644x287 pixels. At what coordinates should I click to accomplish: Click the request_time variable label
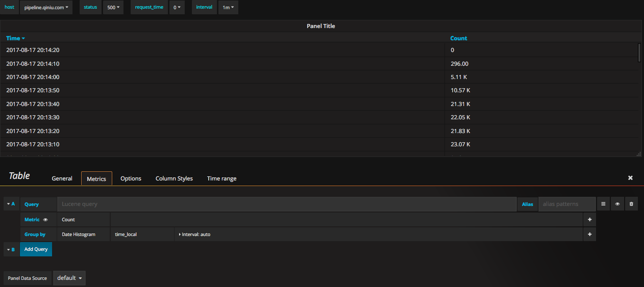coord(150,7)
